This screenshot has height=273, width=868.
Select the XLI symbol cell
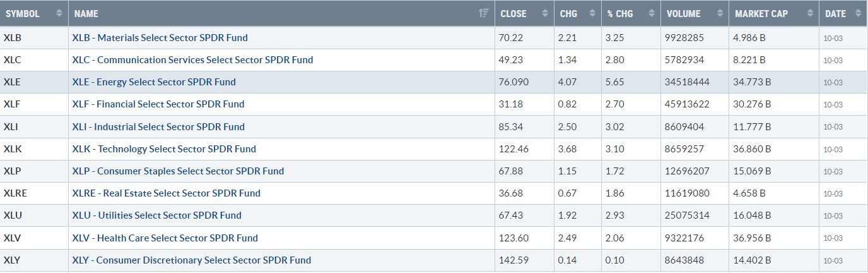pos(34,127)
